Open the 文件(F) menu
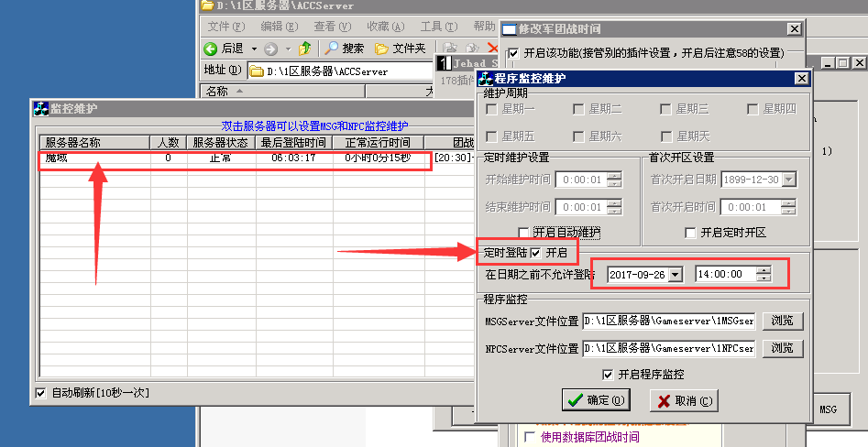The width and height of the screenshot is (868, 447). (225, 27)
